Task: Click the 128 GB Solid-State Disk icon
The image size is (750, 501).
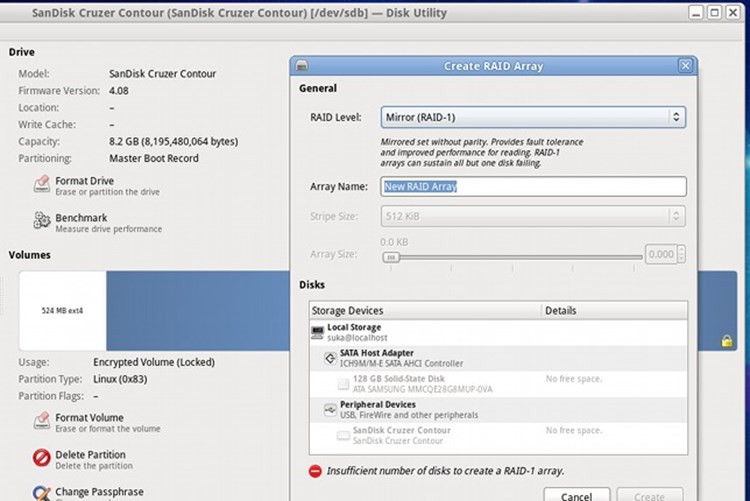Action: (343, 384)
